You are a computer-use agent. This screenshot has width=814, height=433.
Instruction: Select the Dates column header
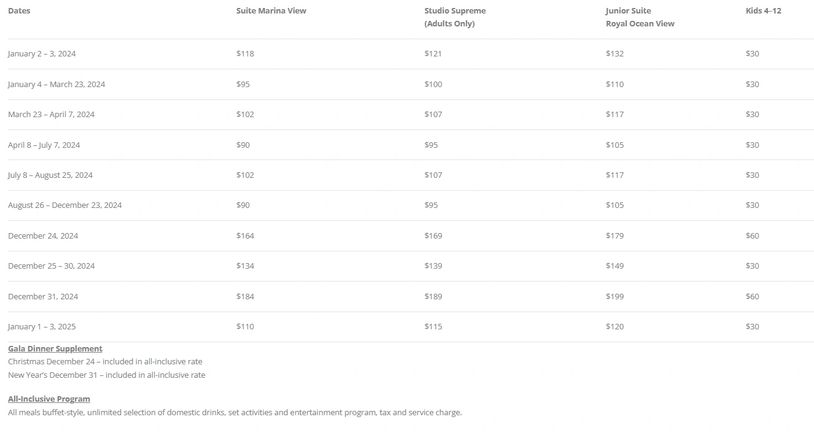(x=19, y=11)
